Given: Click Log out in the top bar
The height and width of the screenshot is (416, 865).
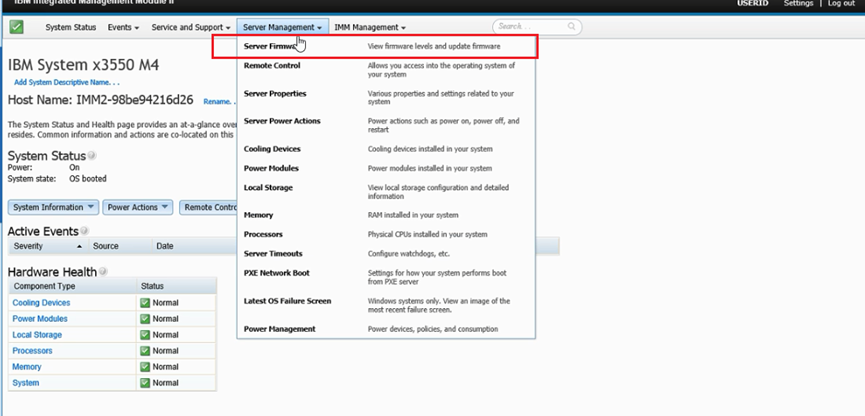Looking at the screenshot, I should (841, 3).
